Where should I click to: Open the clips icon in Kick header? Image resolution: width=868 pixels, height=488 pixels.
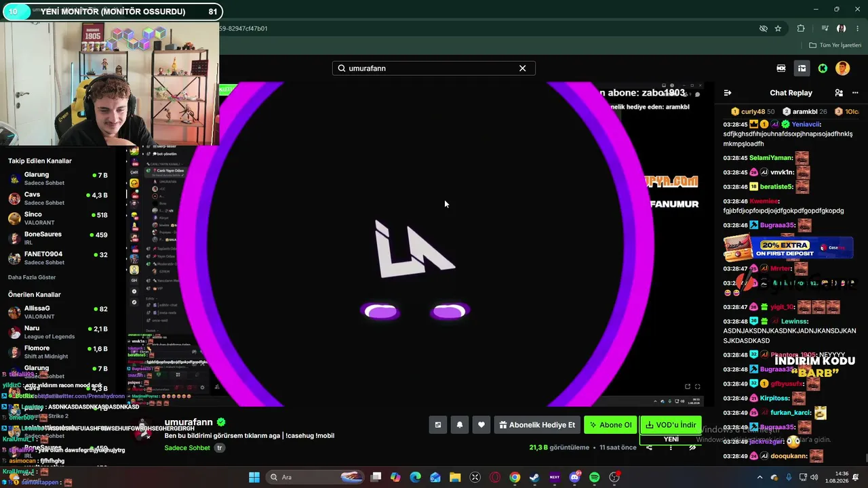(781, 68)
